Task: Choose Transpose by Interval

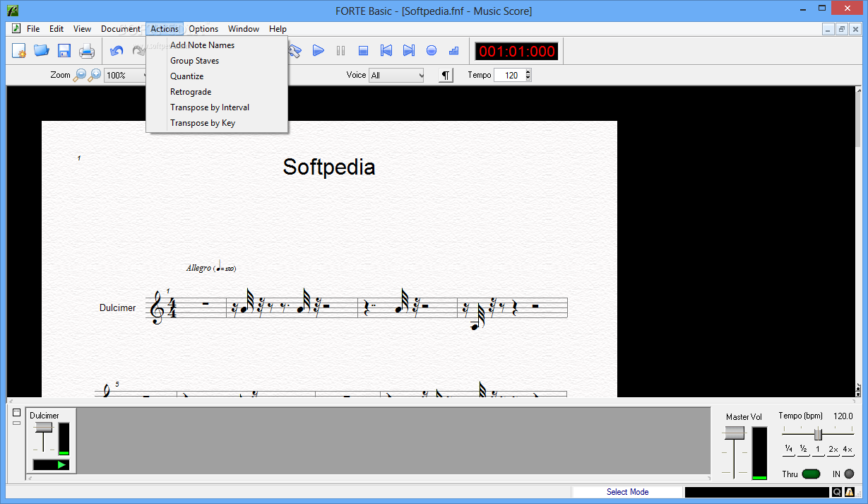Action: coord(217,107)
